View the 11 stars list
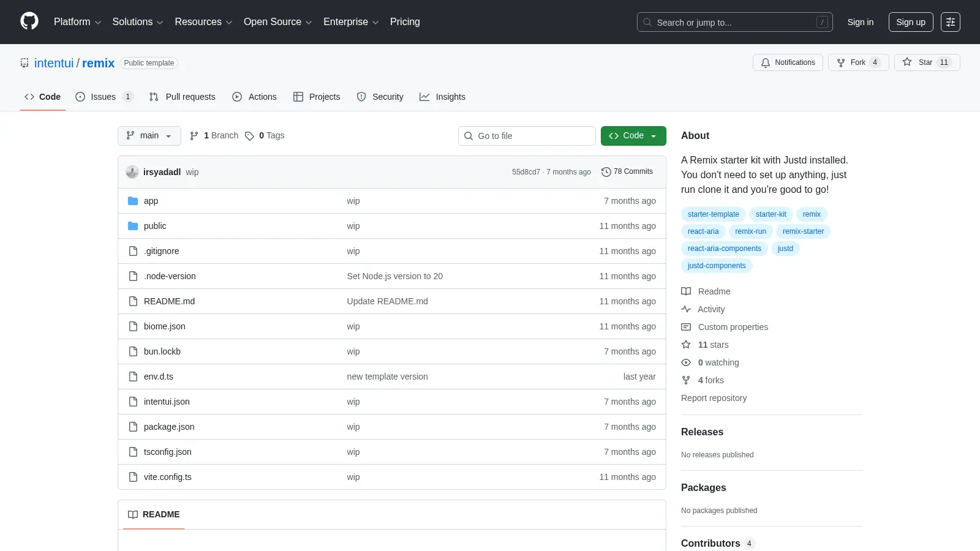This screenshot has width=980, height=551. pos(705,345)
